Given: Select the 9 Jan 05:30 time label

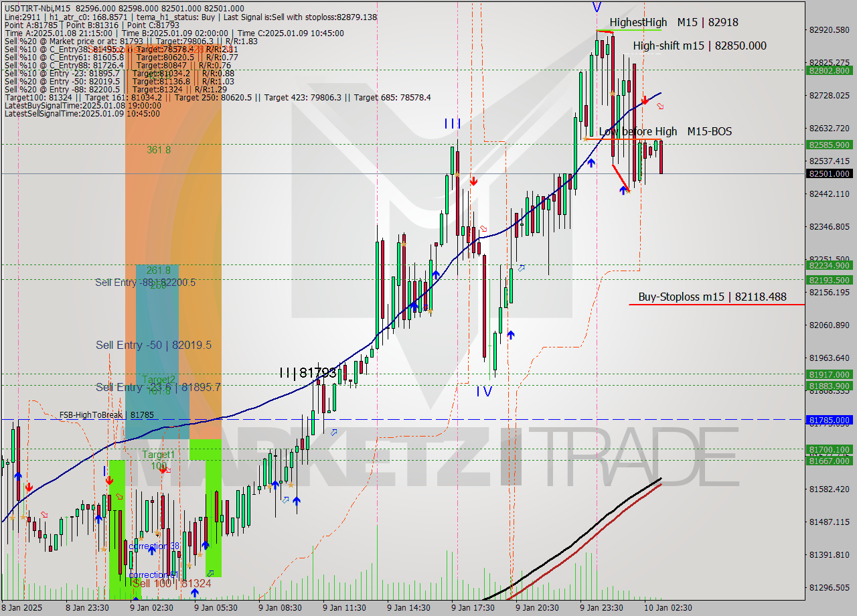Looking at the screenshot, I should click(x=216, y=607).
